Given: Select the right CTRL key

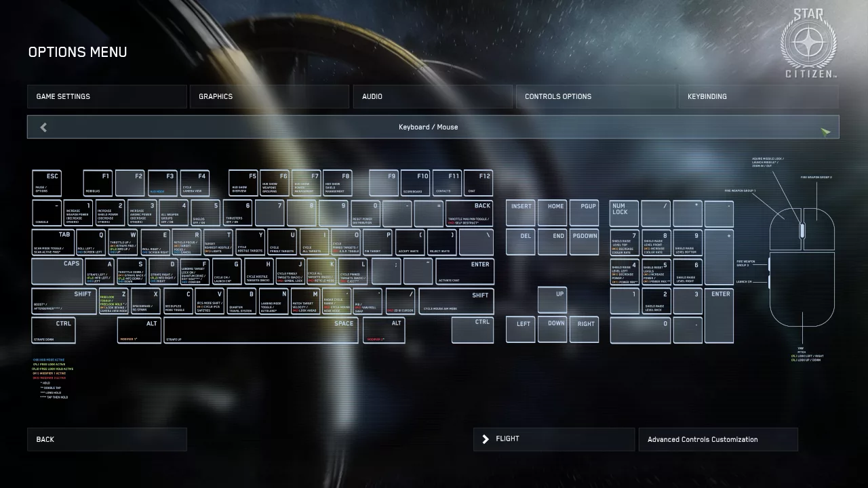Looking at the screenshot, I should 473,330.
